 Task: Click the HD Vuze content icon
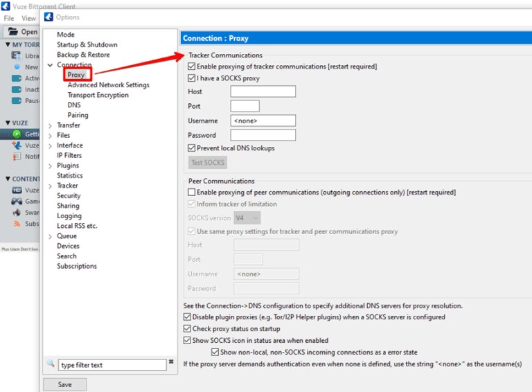[17, 190]
